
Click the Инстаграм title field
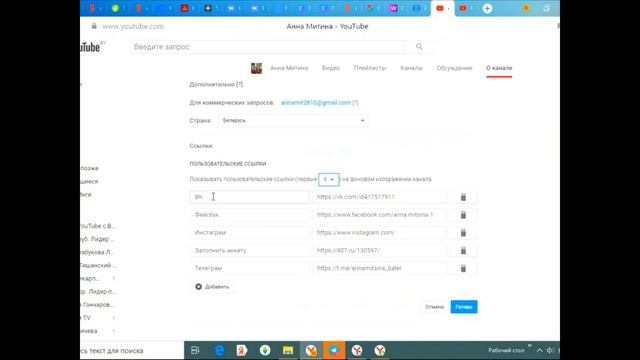(249, 233)
